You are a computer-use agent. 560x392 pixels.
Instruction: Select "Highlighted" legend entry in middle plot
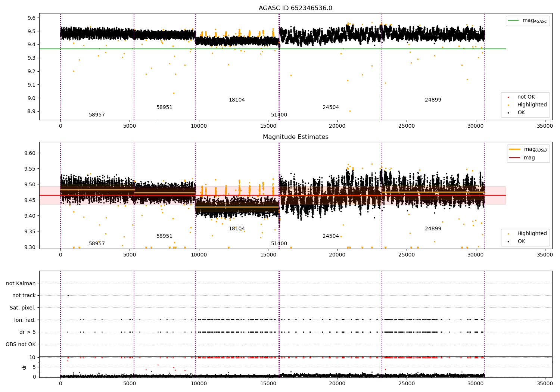click(532, 234)
